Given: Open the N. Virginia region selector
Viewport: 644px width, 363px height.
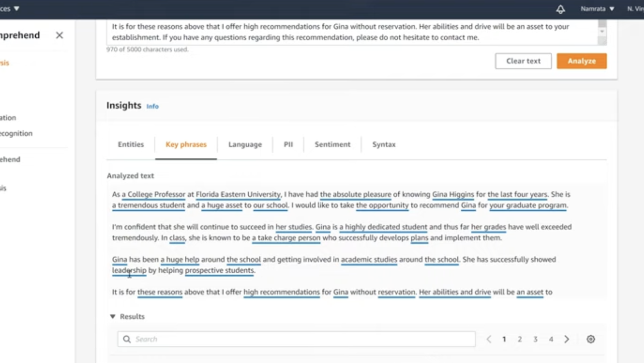Looking at the screenshot, I should [x=636, y=9].
